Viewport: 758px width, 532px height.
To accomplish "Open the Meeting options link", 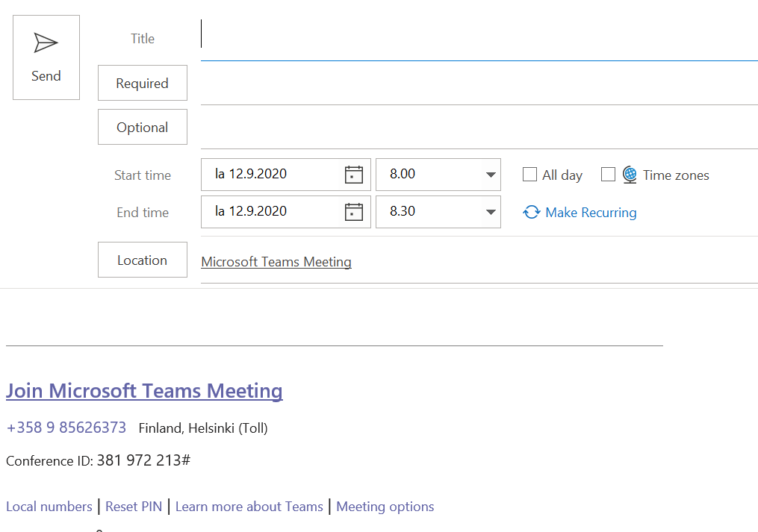I will [385, 507].
